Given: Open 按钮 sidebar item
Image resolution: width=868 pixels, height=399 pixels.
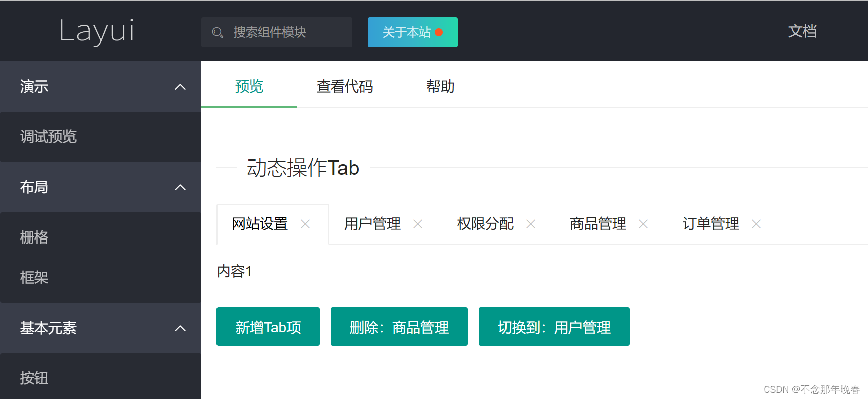Looking at the screenshot, I should point(101,378).
